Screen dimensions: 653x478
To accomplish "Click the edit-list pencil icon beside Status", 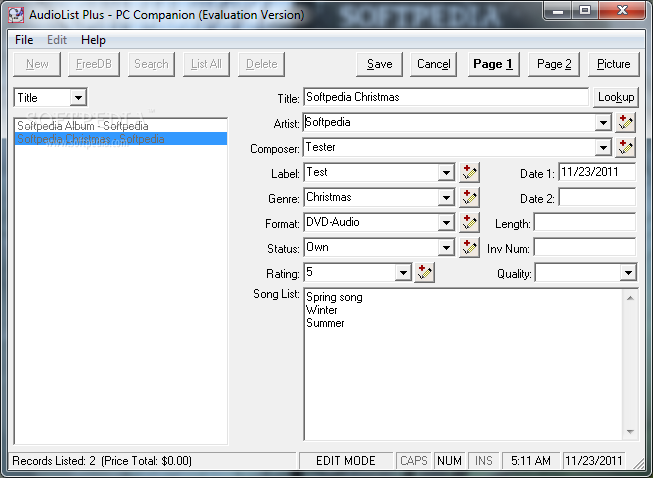I will tap(469, 247).
